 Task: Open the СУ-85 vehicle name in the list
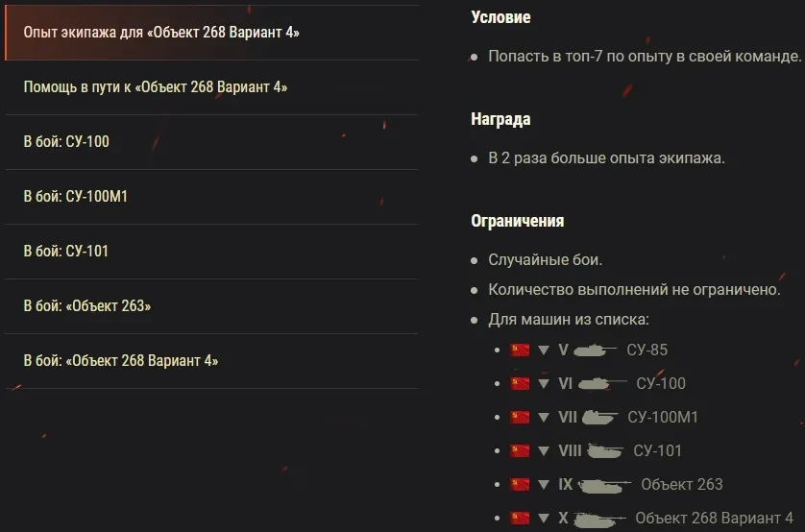pos(646,351)
